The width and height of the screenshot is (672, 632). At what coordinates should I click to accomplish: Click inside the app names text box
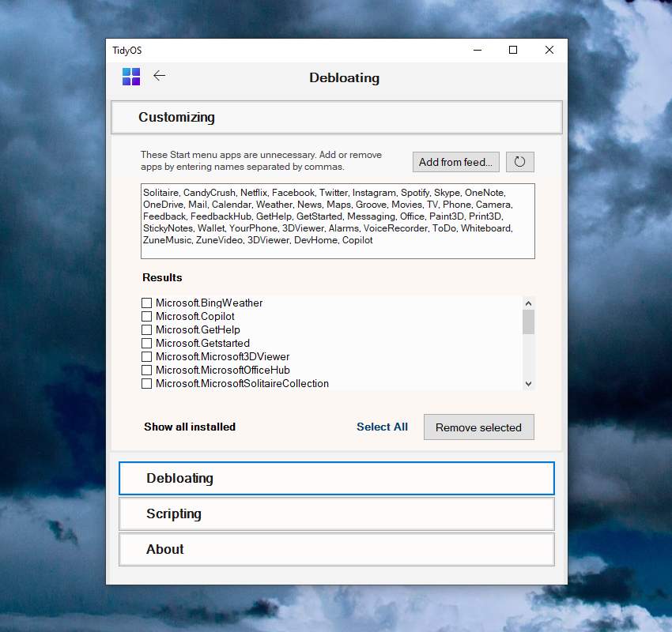338,221
